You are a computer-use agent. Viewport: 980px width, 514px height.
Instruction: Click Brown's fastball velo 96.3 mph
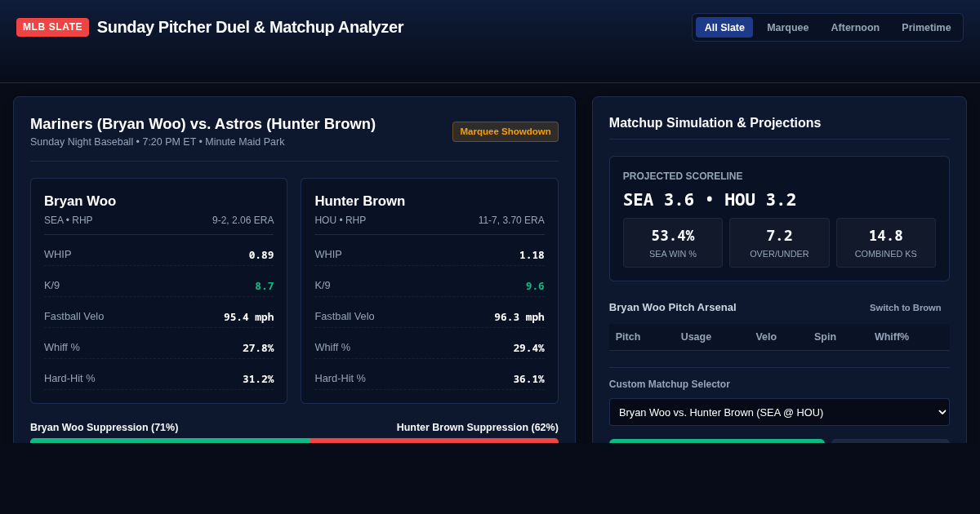[x=519, y=317]
